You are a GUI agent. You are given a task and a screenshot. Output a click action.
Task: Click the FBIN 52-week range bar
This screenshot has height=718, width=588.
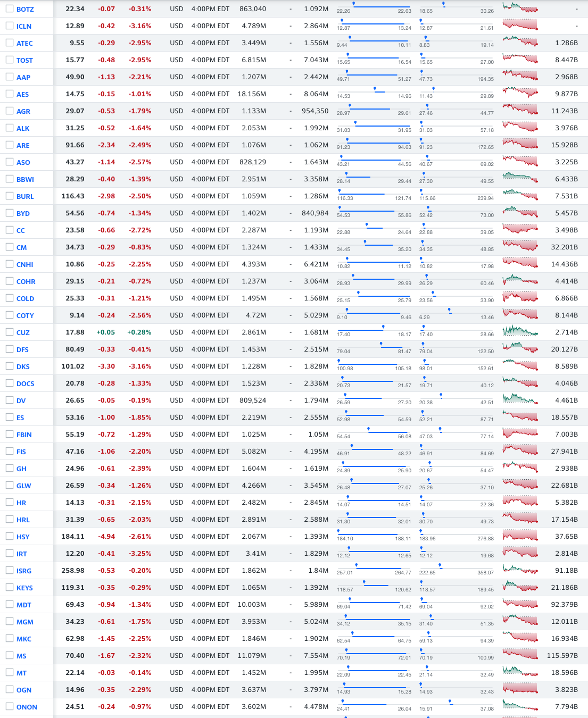click(x=457, y=433)
